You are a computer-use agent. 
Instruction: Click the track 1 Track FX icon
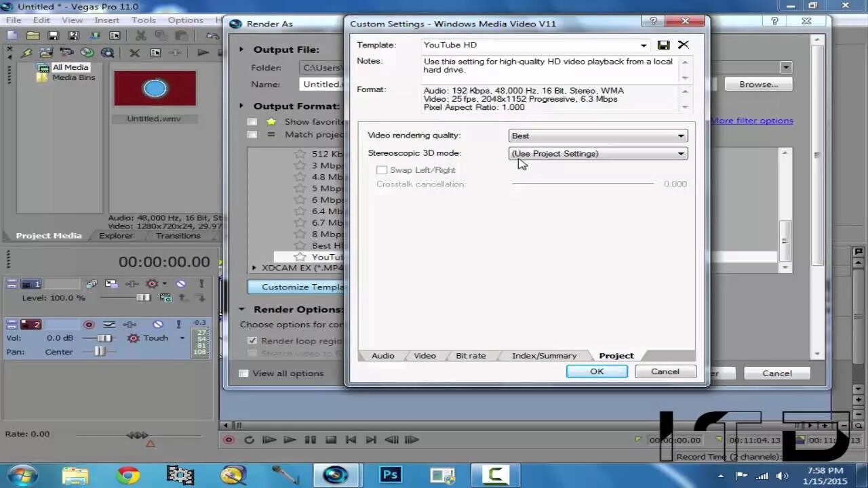pyautogui.click(x=132, y=284)
